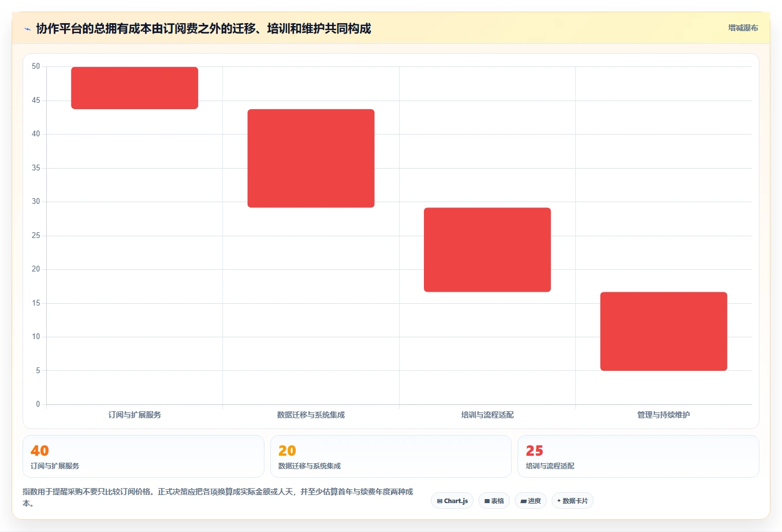782x532 pixels.
Task: Click y-axis value 35
Action: pyautogui.click(x=36, y=168)
